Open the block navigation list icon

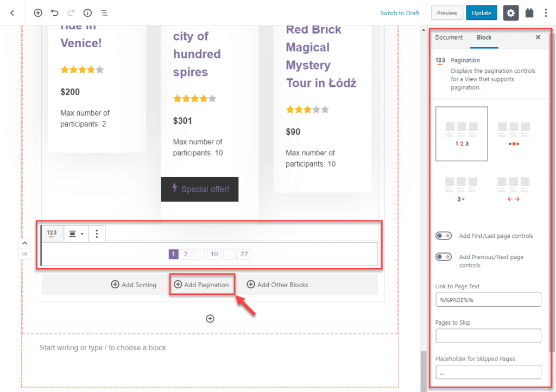104,13
